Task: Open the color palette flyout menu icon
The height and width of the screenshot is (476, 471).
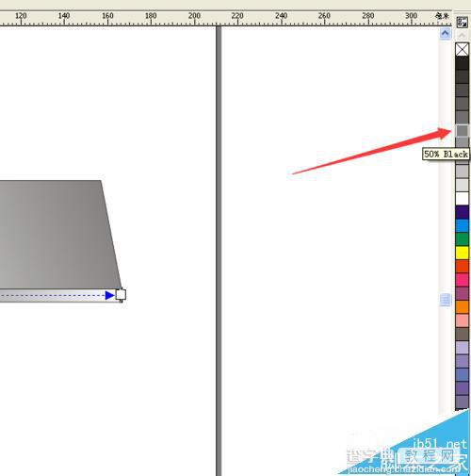Action: pos(462,22)
